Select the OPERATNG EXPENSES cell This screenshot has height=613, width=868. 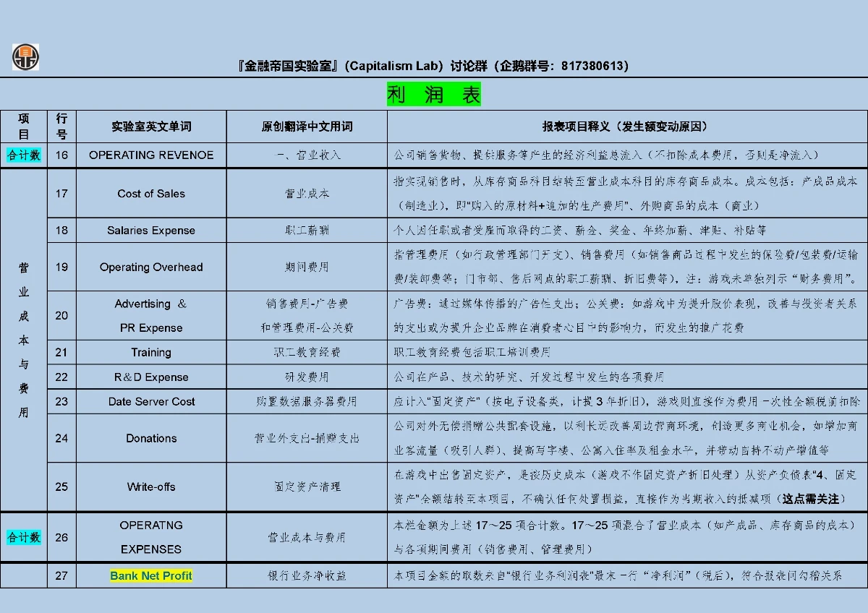[x=151, y=537]
